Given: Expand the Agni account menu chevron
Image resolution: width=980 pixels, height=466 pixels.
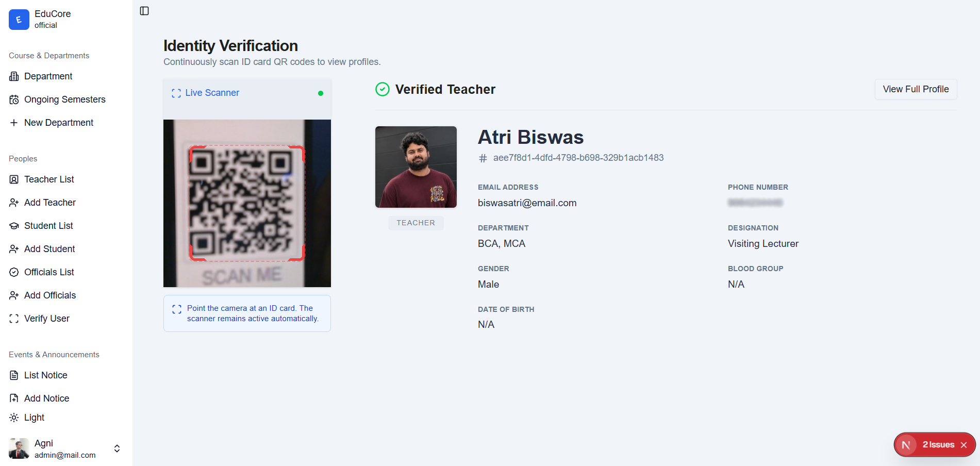Looking at the screenshot, I should pyautogui.click(x=117, y=448).
